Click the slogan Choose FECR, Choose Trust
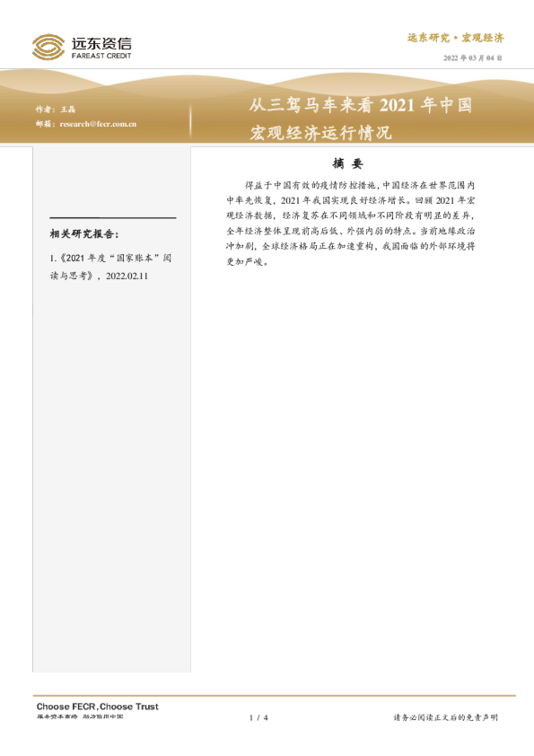 coord(97,707)
